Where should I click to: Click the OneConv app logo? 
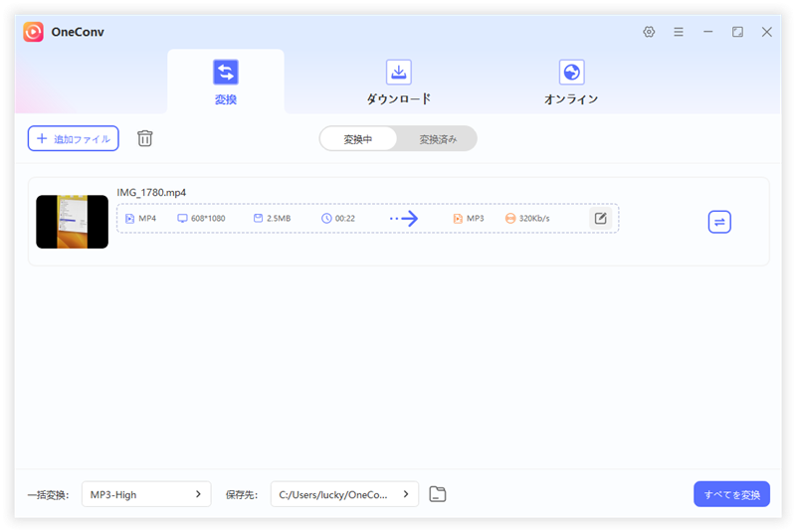[33, 32]
